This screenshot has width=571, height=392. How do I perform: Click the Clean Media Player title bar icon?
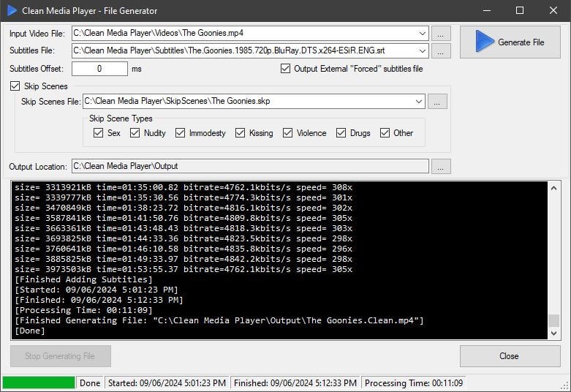coord(12,10)
